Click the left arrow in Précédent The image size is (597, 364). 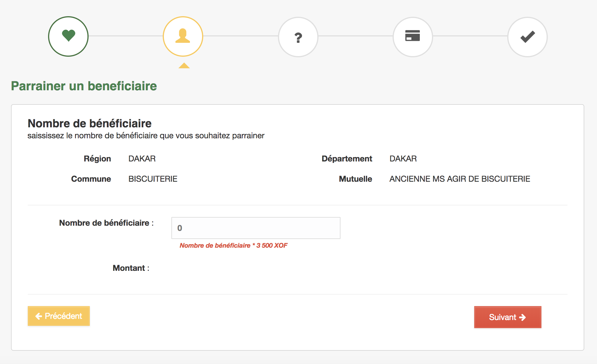point(39,316)
